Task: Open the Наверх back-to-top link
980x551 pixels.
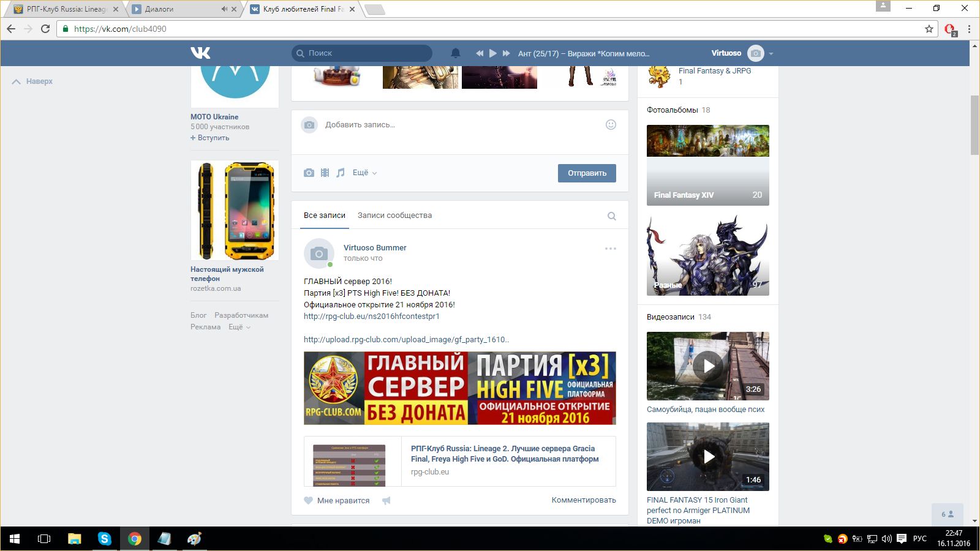Action: click(32, 81)
